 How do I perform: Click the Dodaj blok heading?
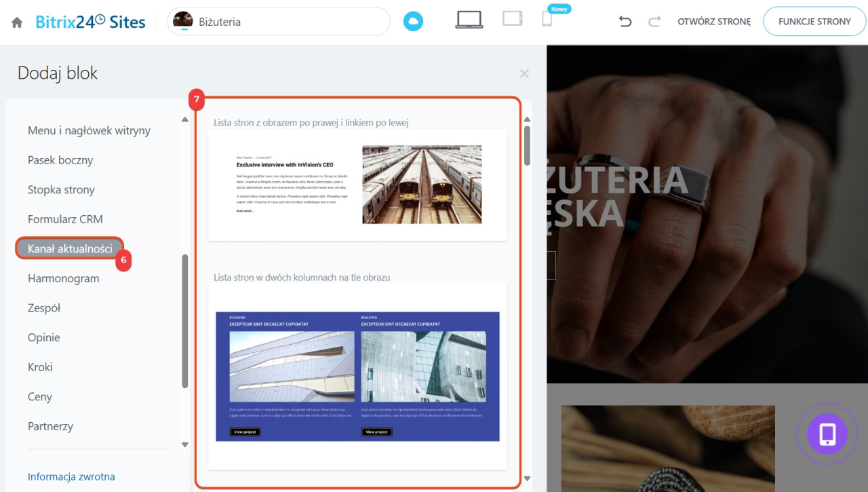coord(58,73)
